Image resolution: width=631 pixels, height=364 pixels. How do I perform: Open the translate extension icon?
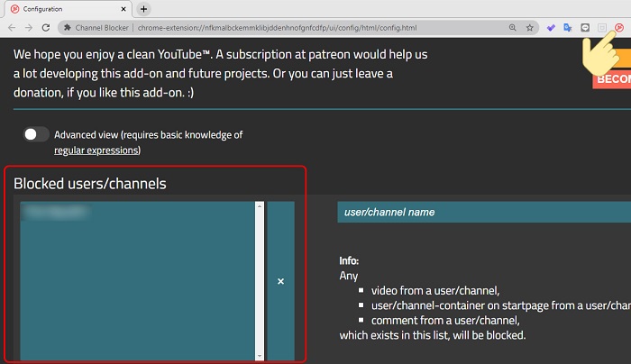[x=567, y=28]
